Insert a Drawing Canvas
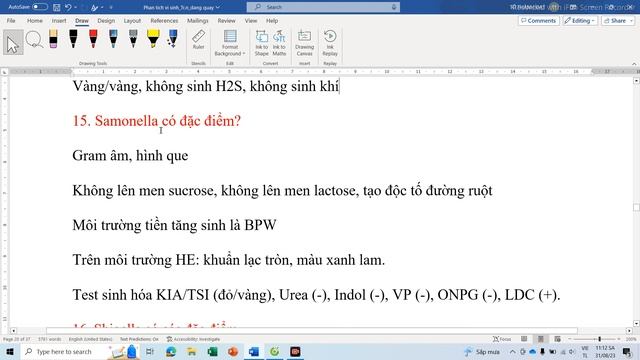 pos(304,43)
